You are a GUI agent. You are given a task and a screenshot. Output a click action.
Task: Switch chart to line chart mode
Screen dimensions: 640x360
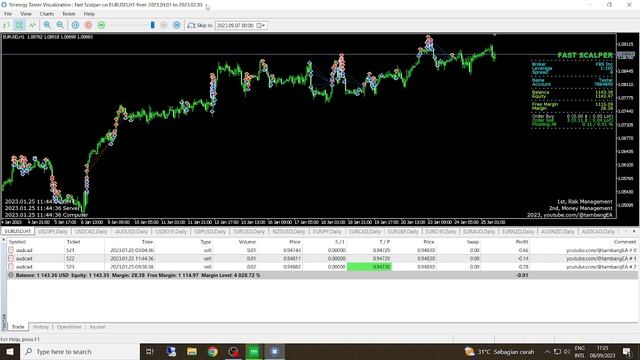point(32,25)
